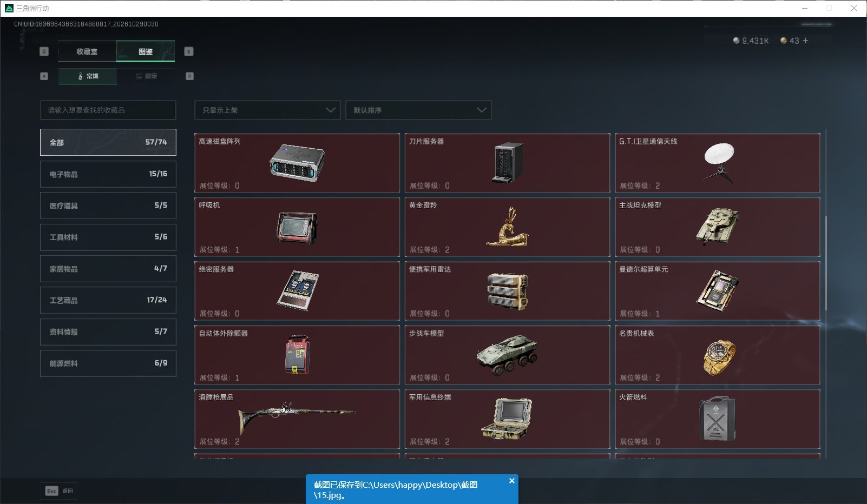Click the plus icon beside the 43 balance
The width and height of the screenshot is (867, 504).
pyautogui.click(x=805, y=41)
